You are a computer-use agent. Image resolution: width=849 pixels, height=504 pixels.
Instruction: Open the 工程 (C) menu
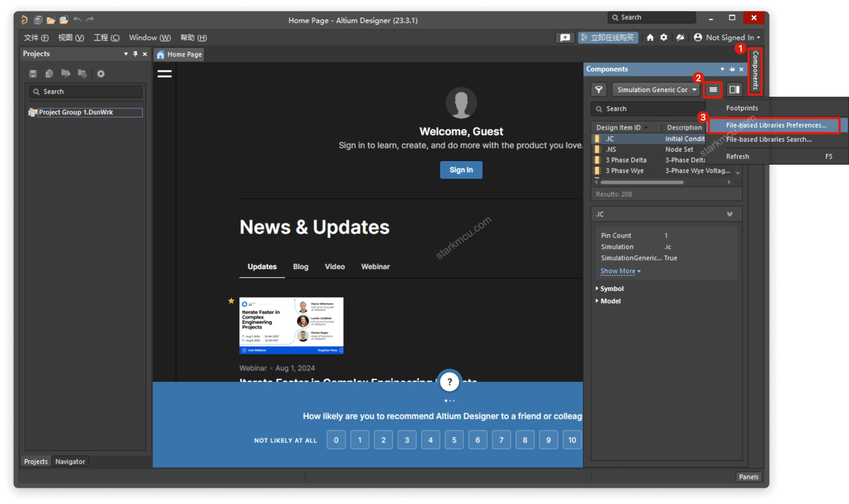(x=106, y=38)
